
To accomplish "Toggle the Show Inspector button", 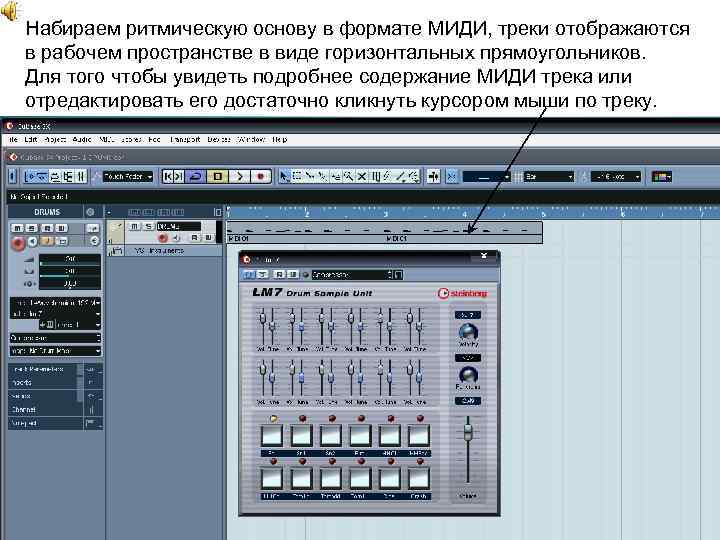I will (x=30, y=176).
